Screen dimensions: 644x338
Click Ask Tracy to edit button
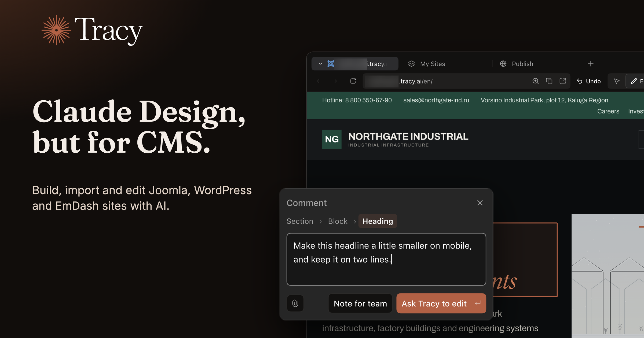point(441,303)
